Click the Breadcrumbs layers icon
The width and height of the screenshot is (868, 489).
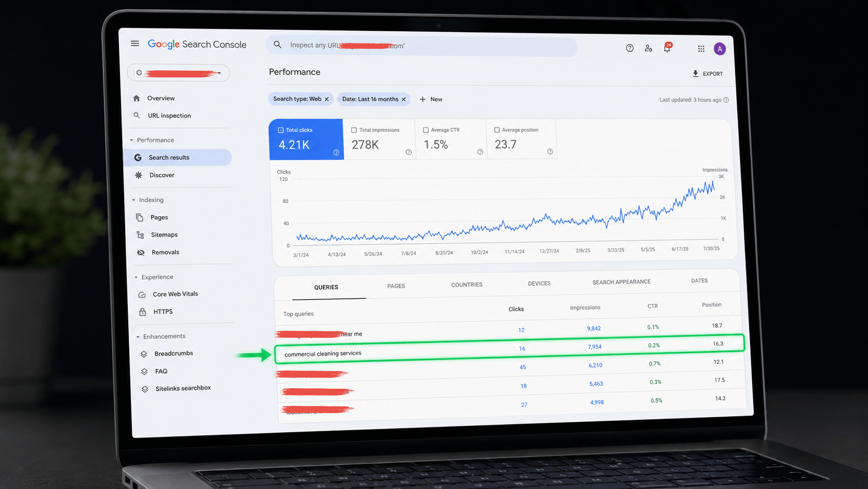144,354
